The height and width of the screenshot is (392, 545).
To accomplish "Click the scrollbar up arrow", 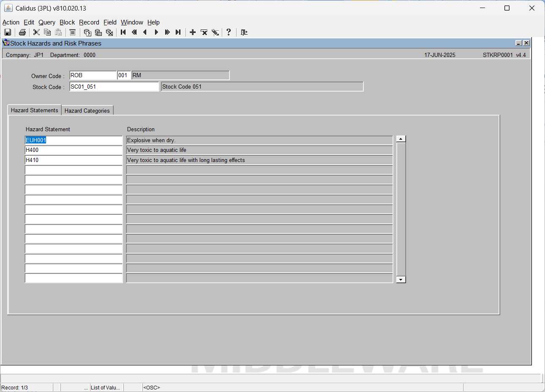I will 401,139.
